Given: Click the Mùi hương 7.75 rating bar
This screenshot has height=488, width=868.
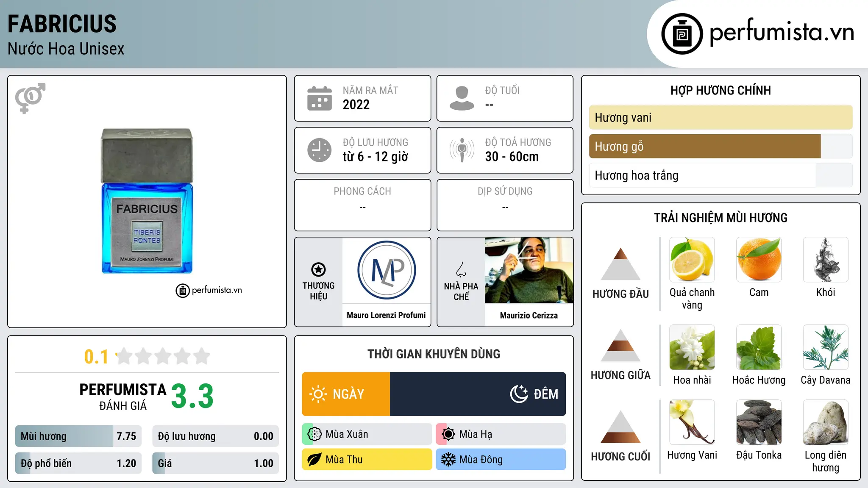Looking at the screenshot, I should [x=78, y=436].
